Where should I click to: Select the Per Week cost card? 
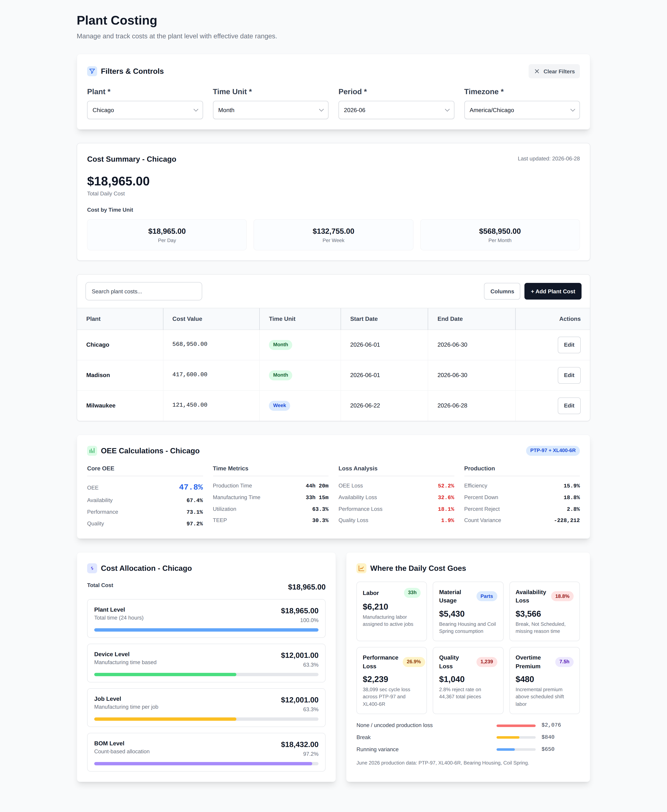pos(333,235)
